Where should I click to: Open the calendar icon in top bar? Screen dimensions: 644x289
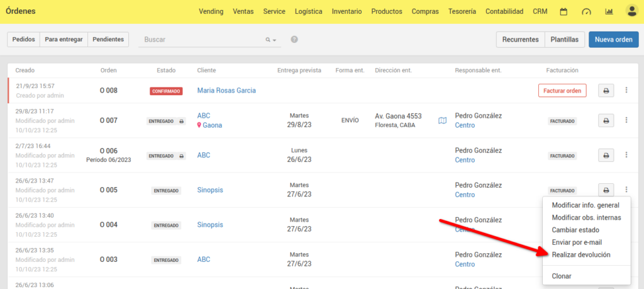click(x=564, y=11)
